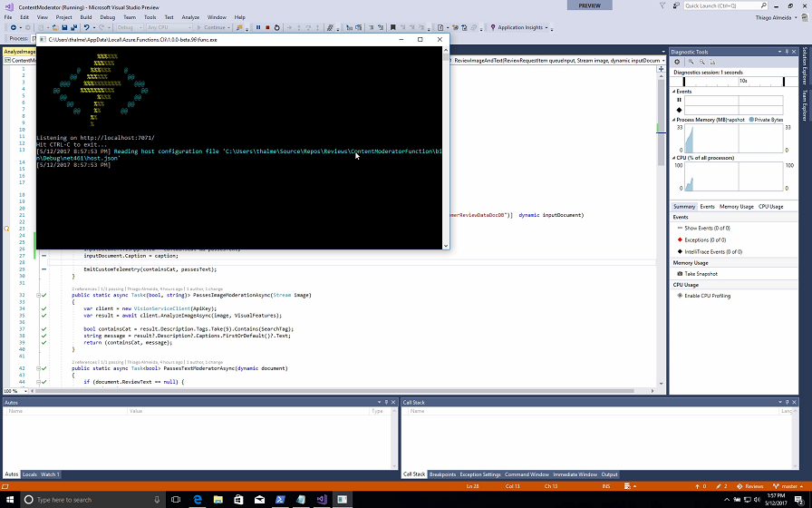Open the Debug configuration dropdown
This screenshot has width=812, height=508.
click(130, 27)
